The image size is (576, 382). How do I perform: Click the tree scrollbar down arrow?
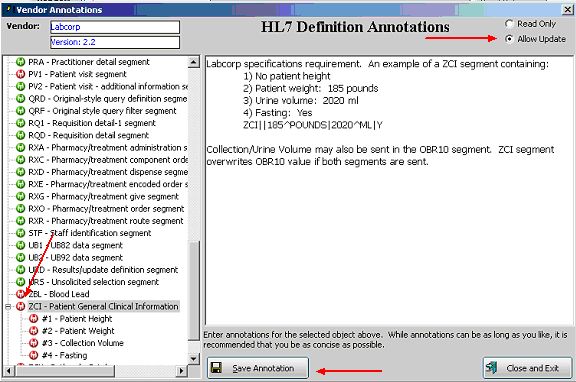pos(194,358)
